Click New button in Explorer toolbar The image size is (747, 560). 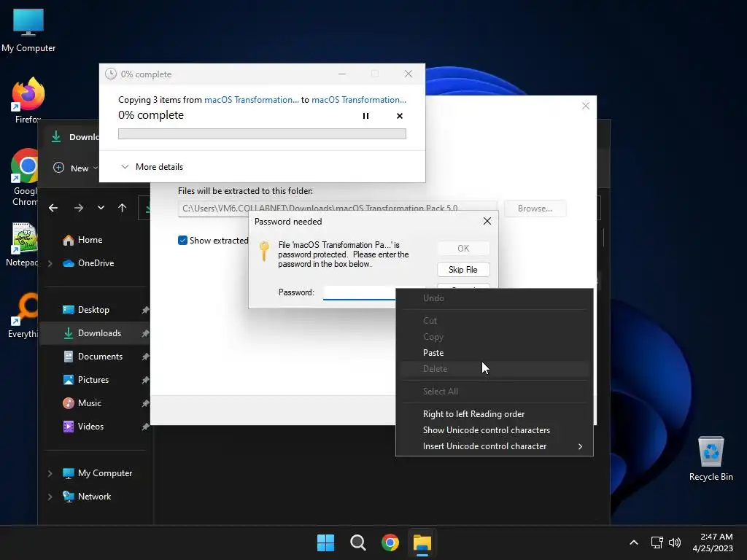75,168
